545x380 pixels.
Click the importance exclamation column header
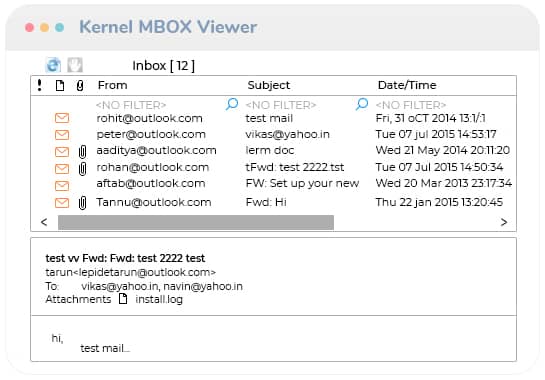tap(40, 85)
